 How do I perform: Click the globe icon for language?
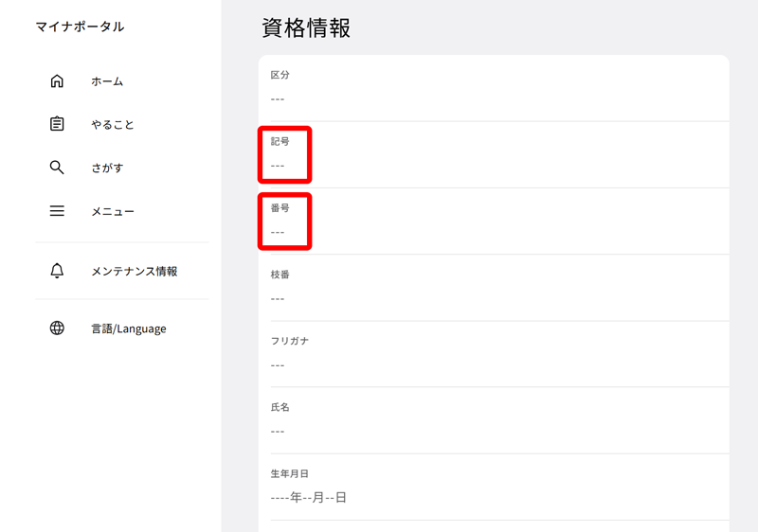click(57, 328)
